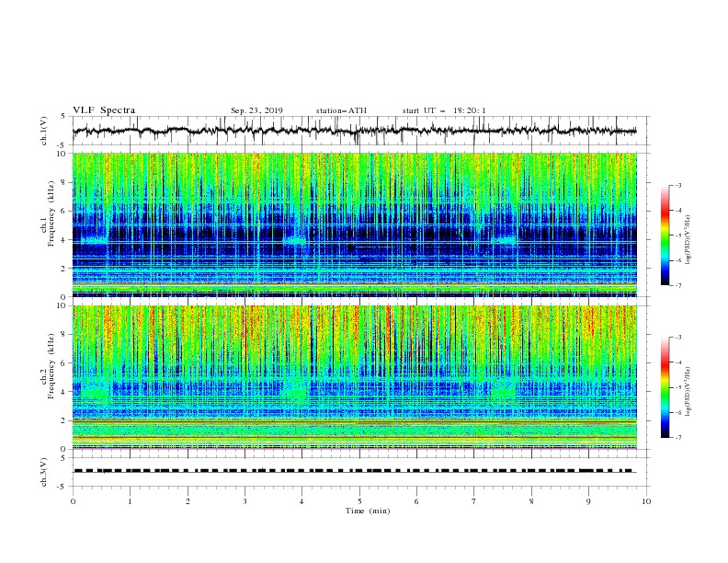
Task: Click the ch.1 voltage waveform trace
Action: [x=354, y=131]
